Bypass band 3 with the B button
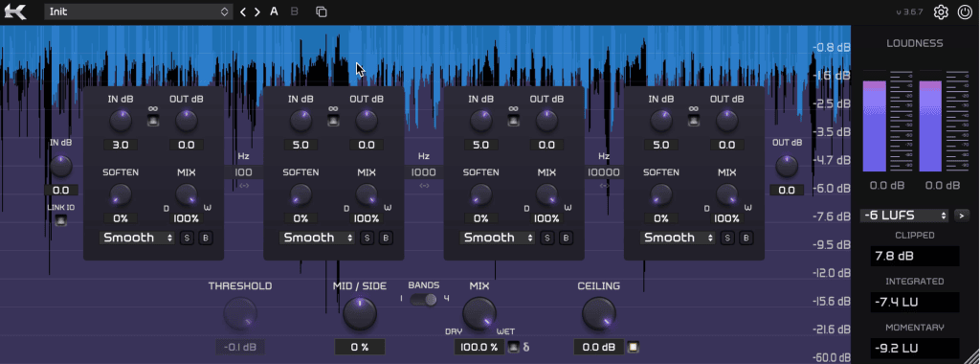 pyautogui.click(x=566, y=238)
